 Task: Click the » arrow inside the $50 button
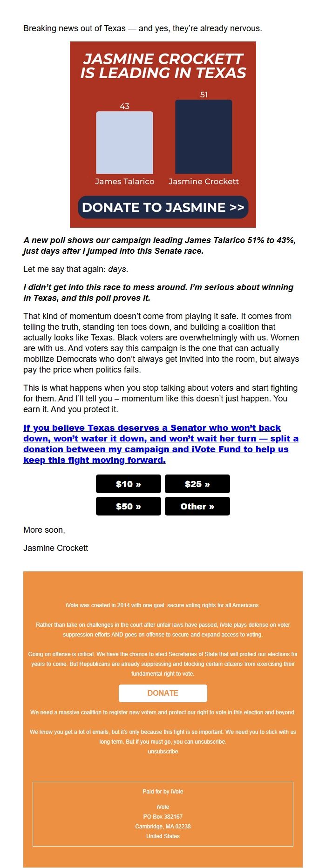click(x=139, y=506)
